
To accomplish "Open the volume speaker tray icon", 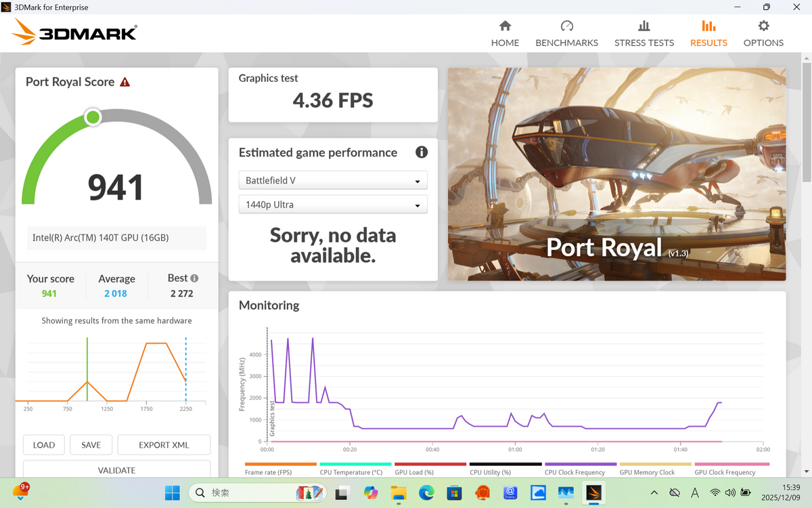I will tap(730, 492).
